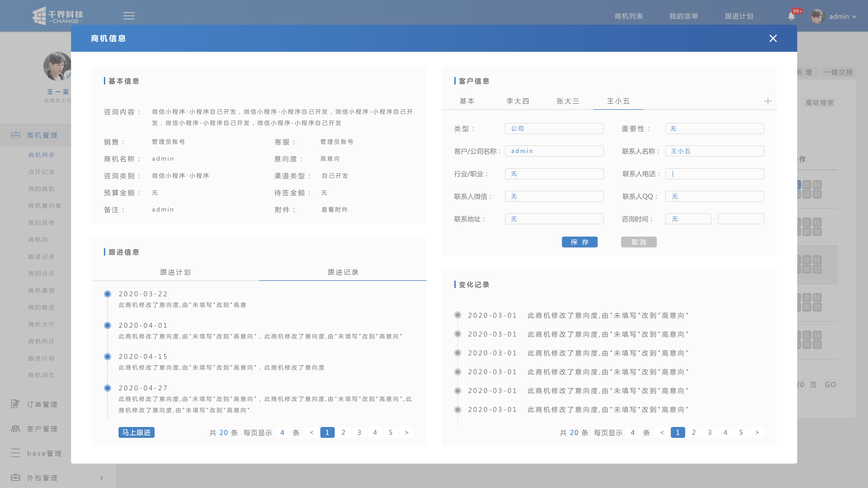This screenshot has height=488, width=868.
Task: Select the 2020-04-27 timeline marker
Action: tap(107, 388)
